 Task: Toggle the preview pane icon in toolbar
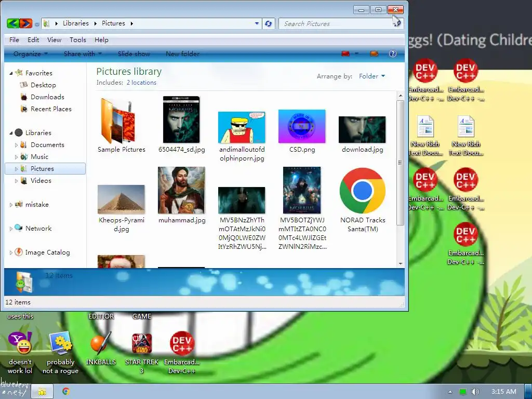[x=374, y=54]
